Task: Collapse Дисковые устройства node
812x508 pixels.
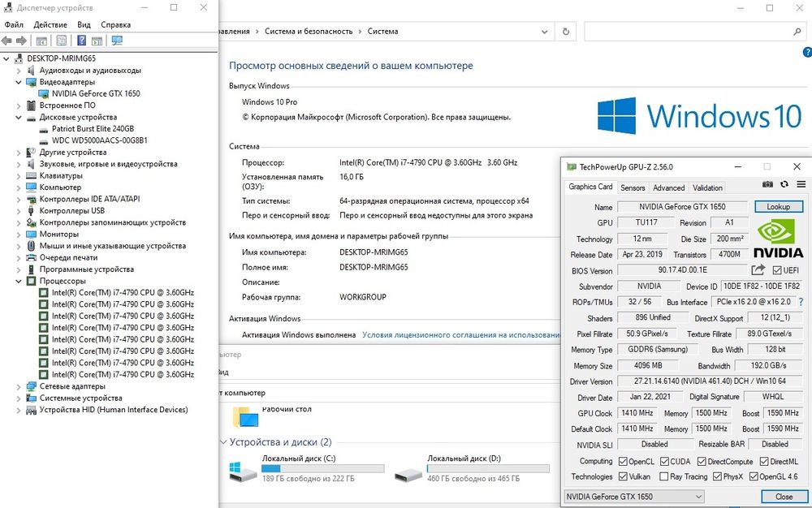Action: pyautogui.click(x=19, y=117)
